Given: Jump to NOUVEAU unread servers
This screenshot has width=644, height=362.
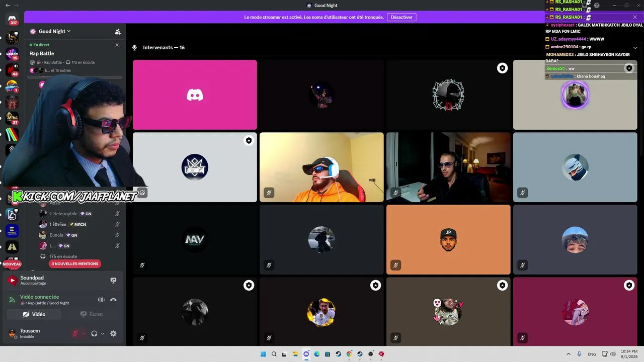Looking at the screenshot, I should [12, 264].
